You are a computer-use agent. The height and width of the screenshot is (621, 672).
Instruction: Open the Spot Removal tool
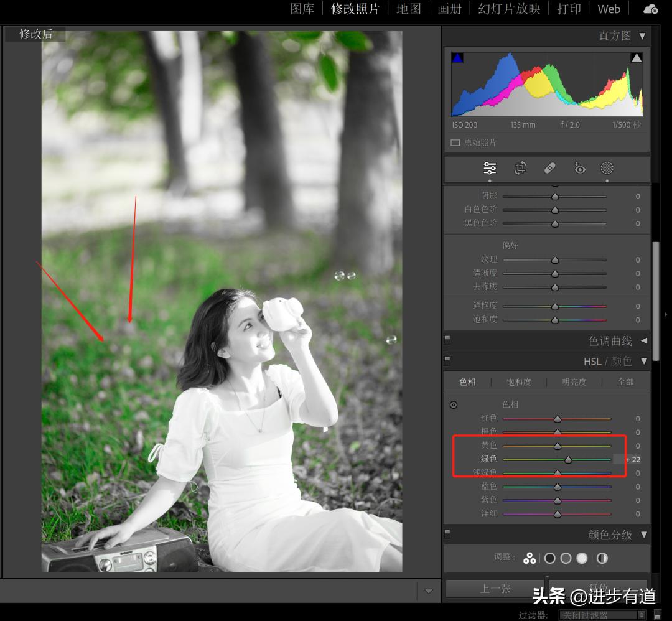point(549,168)
